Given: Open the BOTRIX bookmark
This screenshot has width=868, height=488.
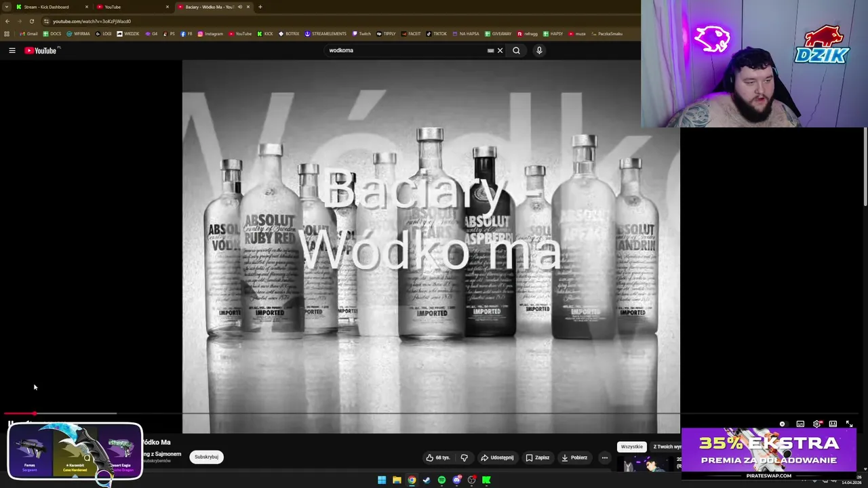Looking at the screenshot, I should click(289, 33).
